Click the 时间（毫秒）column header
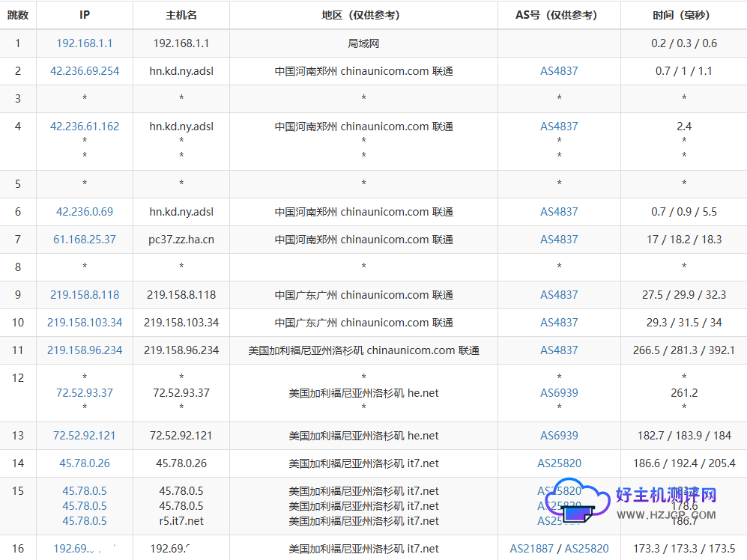747x560 pixels. [683, 14]
